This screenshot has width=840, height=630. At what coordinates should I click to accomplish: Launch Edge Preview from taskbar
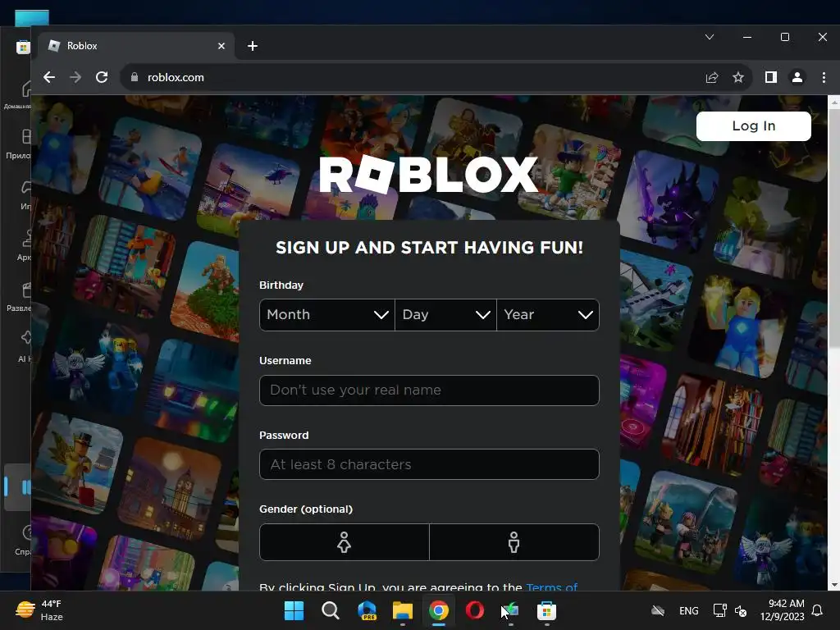[x=367, y=610]
